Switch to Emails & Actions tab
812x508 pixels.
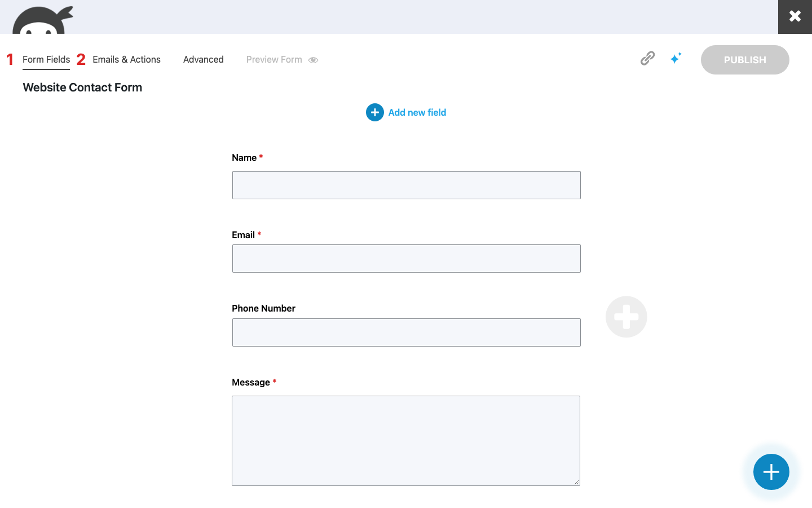tap(126, 60)
